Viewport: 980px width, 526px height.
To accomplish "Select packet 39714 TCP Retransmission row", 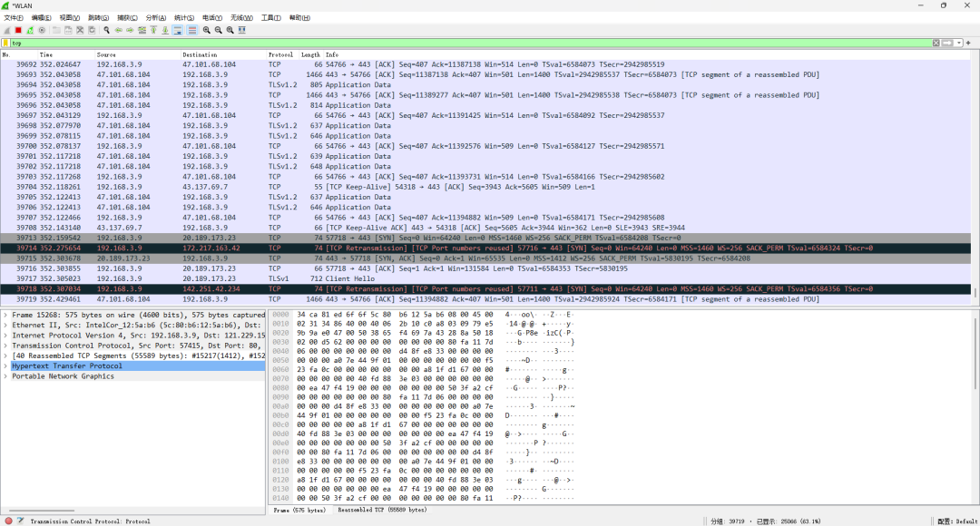I will 485,248.
